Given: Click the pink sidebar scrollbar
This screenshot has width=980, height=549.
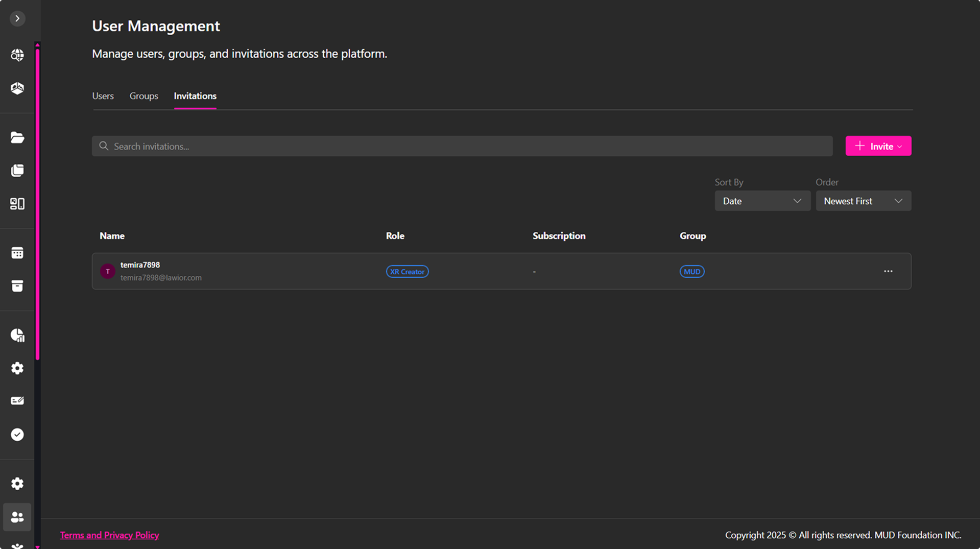Looking at the screenshot, I should 37,204.
